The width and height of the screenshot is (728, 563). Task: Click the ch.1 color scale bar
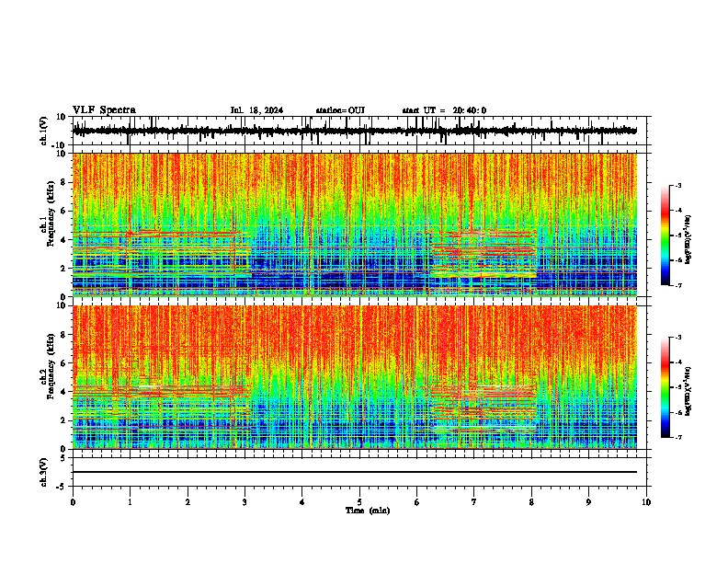pos(665,236)
